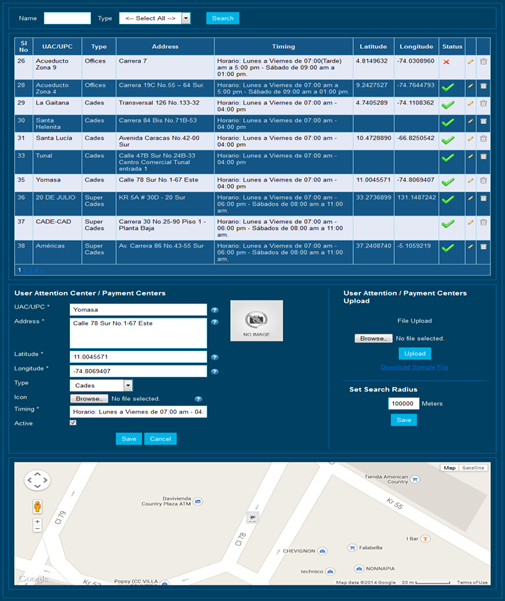Click help icon next to Address field
Screen dimensions: 505x601
[x=215, y=322]
